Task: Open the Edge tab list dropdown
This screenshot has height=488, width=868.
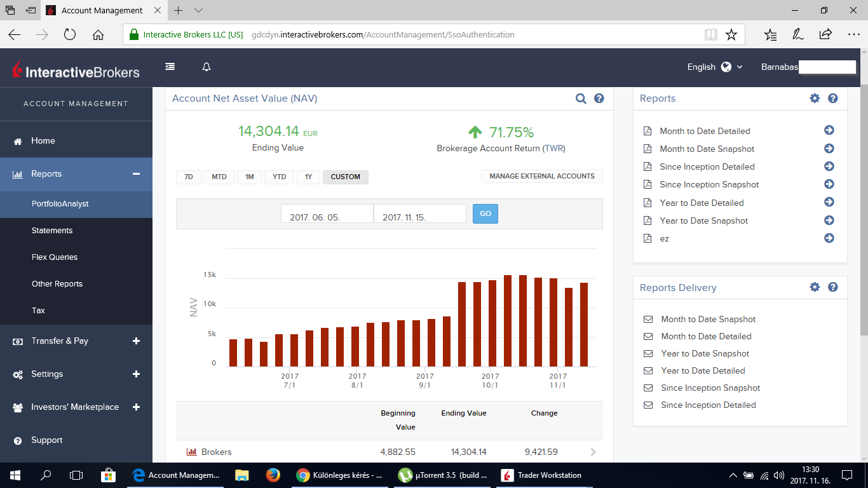Action: point(199,11)
